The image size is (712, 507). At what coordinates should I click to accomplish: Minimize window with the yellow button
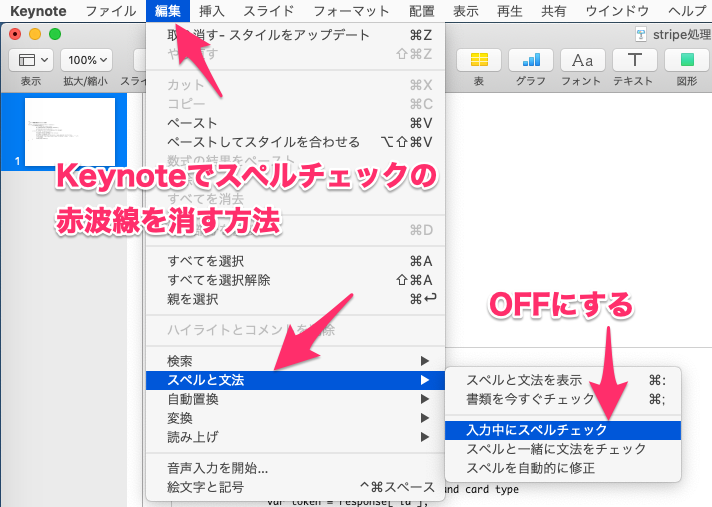tap(35, 34)
